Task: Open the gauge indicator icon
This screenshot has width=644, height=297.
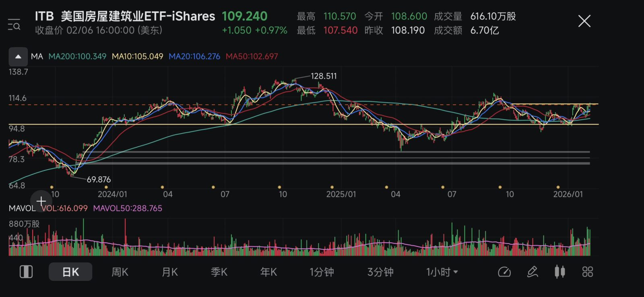Action: pyautogui.click(x=504, y=272)
